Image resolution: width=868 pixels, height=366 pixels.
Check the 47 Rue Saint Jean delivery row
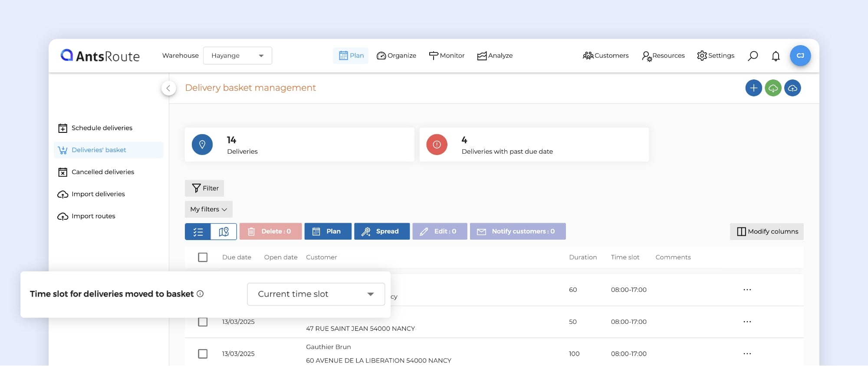click(x=203, y=322)
